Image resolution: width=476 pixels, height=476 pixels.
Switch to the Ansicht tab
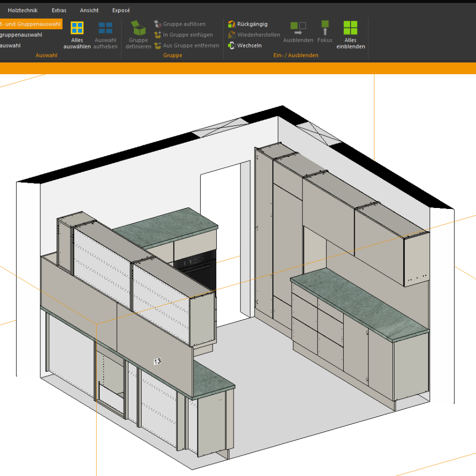[89, 10]
